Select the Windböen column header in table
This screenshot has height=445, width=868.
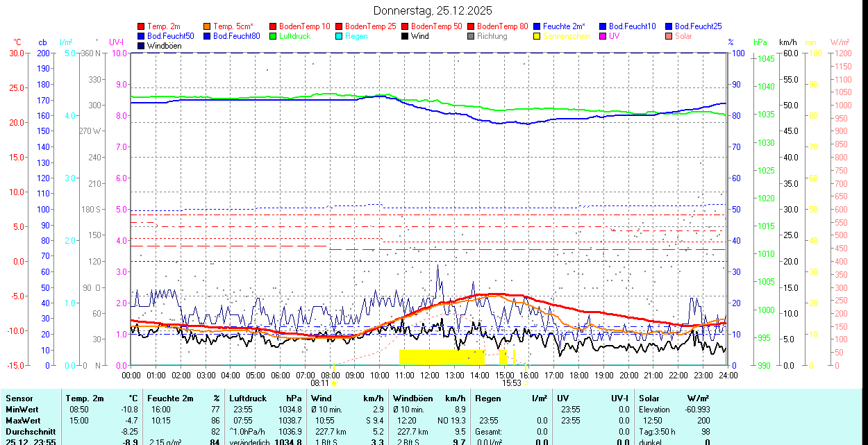pos(412,398)
